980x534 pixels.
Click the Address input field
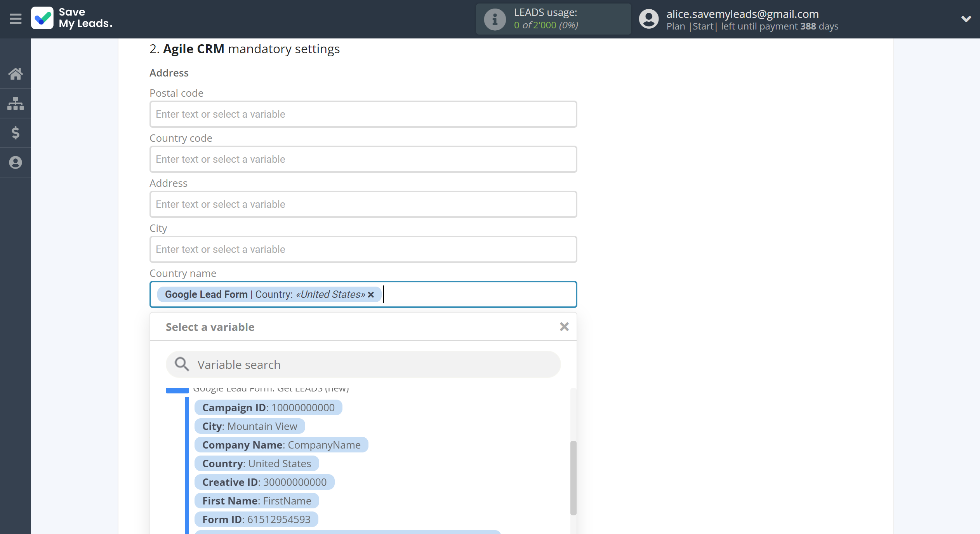pyautogui.click(x=363, y=204)
